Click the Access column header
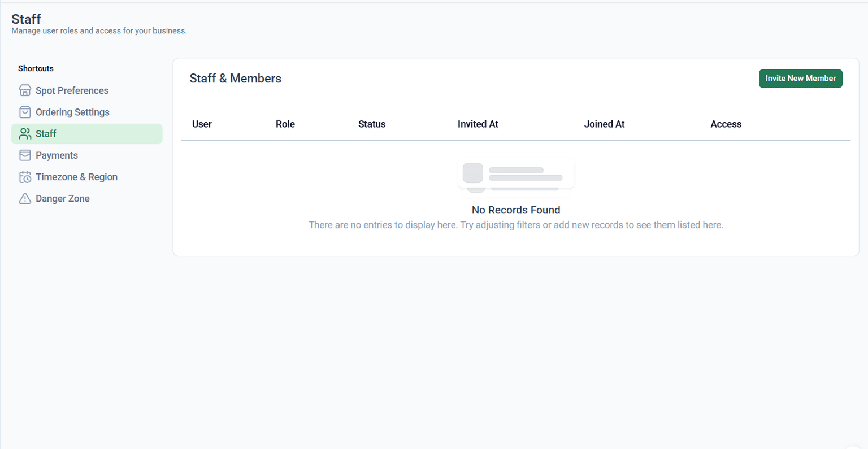 pyautogui.click(x=726, y=124)
